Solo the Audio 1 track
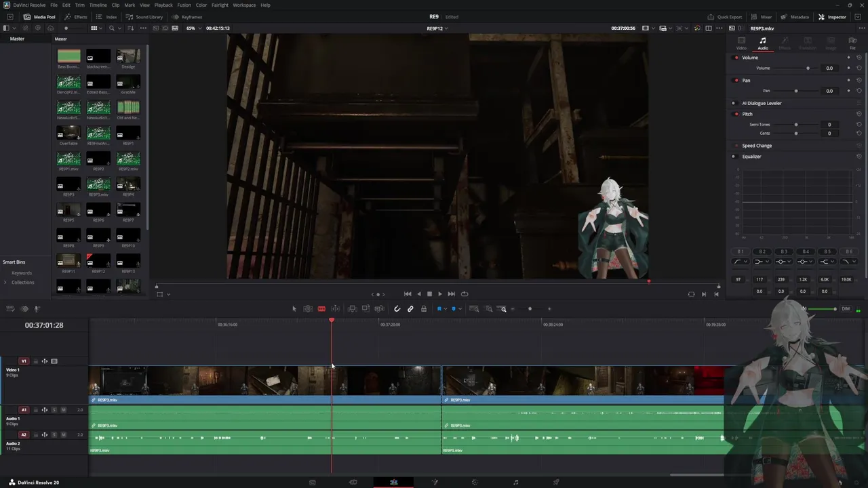 [54, 409]
